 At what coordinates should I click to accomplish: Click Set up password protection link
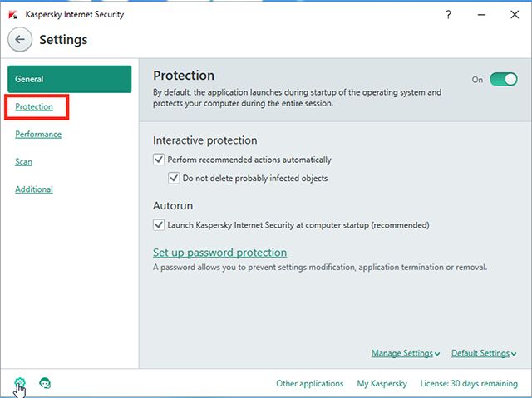pos(219,253)
